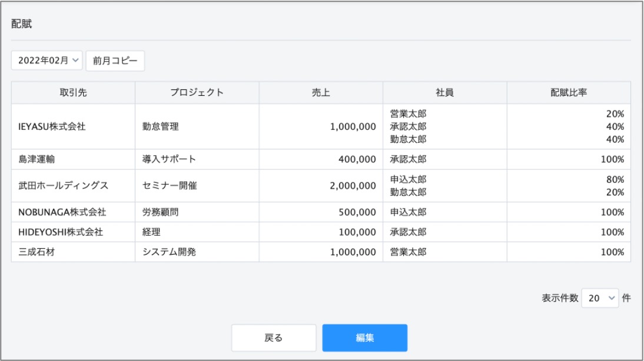
Task: Click the システム開発 project cell
Action: tap(197, 252)
